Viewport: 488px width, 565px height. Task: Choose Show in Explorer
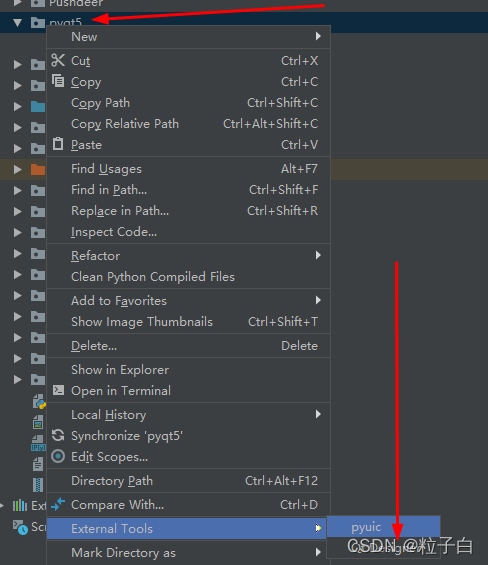tap(188, 370)
